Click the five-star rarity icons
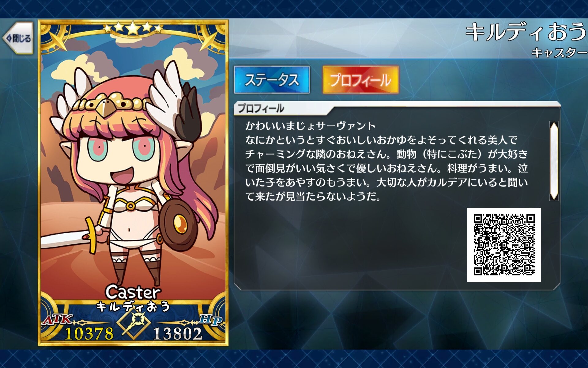The image size is (588, 368). coord(133,28)
